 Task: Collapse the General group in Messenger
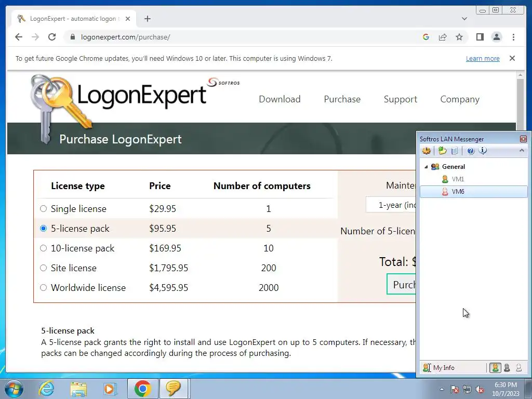pos(426,167)
